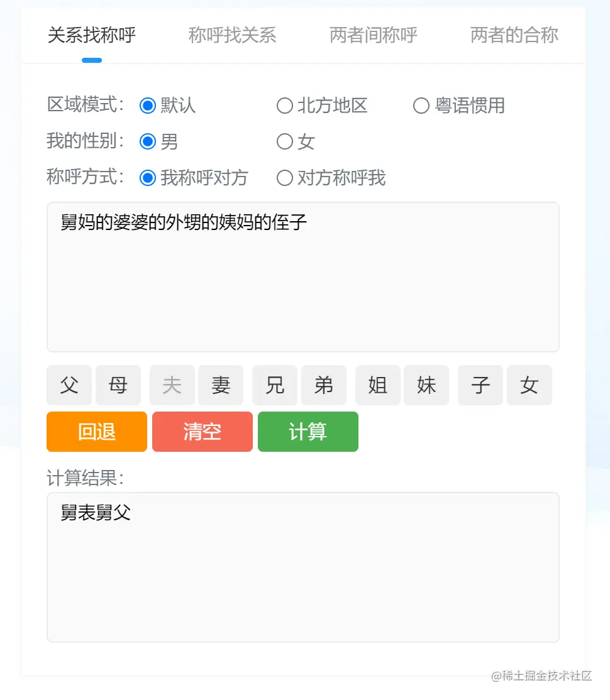Set my gender to 女
This screenshot has height=700, width=610.
point(296,142)
